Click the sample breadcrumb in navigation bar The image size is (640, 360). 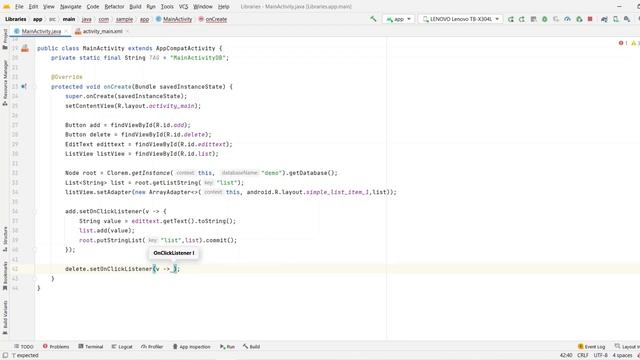point(124,19)
